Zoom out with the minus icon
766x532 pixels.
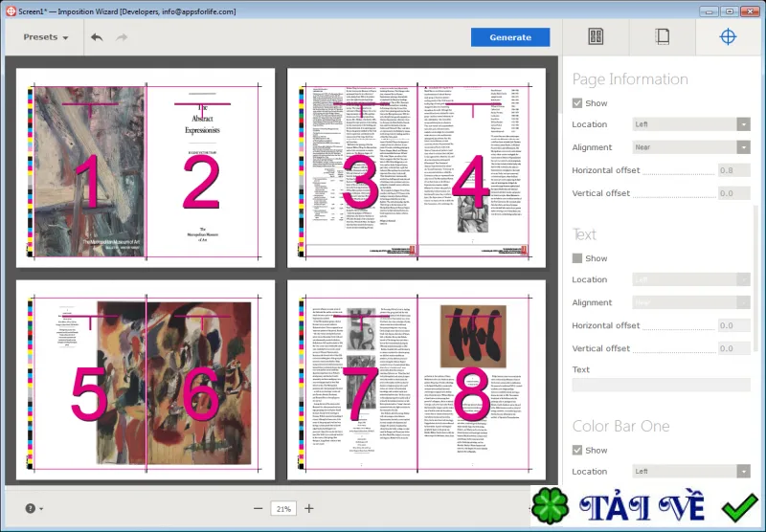(258, 509)
